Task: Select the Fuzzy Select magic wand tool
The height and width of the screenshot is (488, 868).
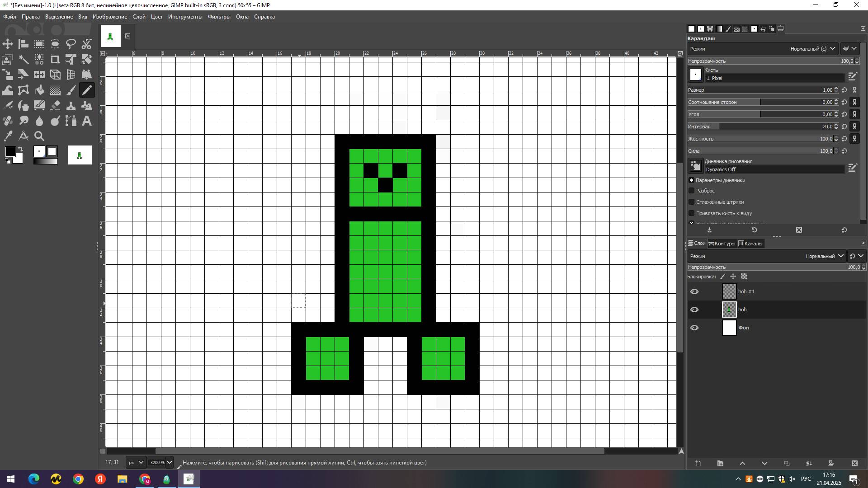Action: pyautogui.click(x=24, y=59)
